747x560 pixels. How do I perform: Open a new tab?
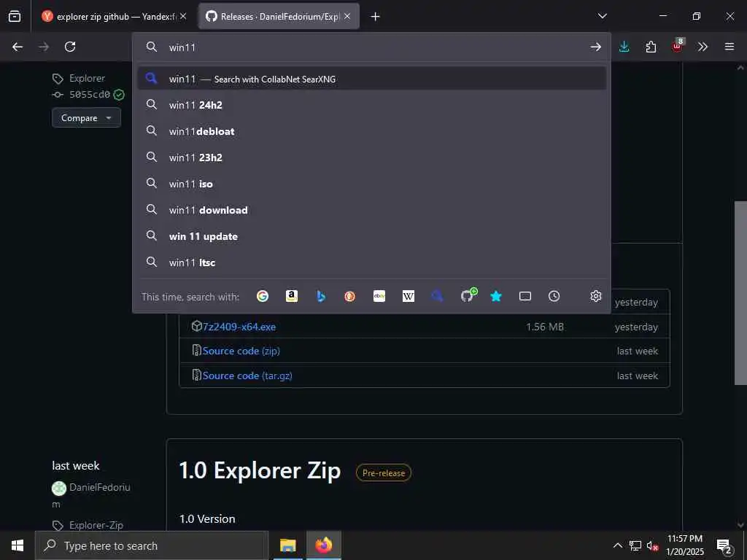[x=376, y=17]
